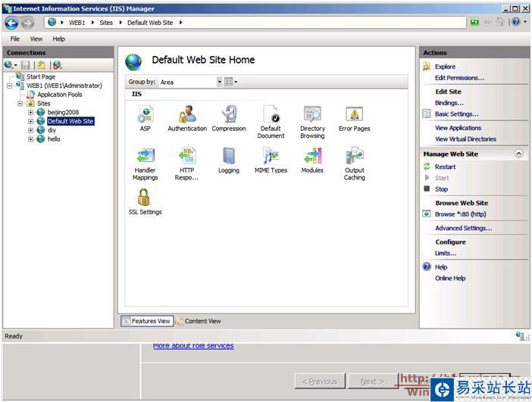Open the Output Caching feature
This screenshot has width=532, height=402.
pyautogui.click(x=355, y=164)
